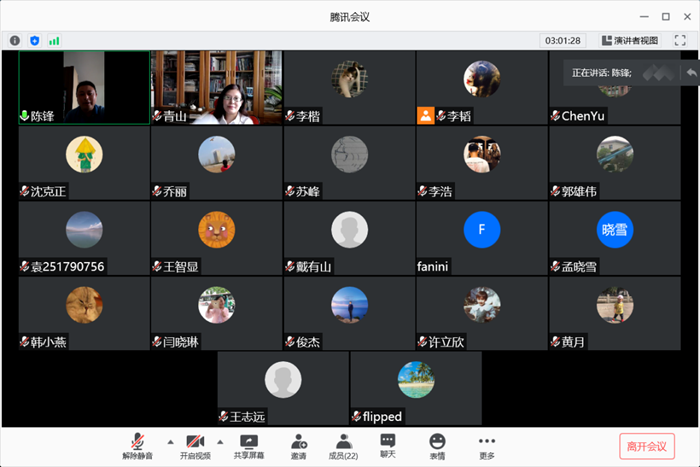Turn on camera with 开启视频
This screenshot has width=700, height=467.
(x=194, y=446)
